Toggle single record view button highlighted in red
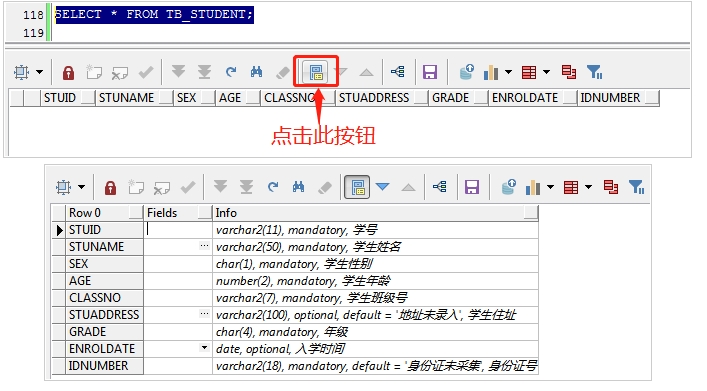The image size is (707, 391). pos(316,72)
